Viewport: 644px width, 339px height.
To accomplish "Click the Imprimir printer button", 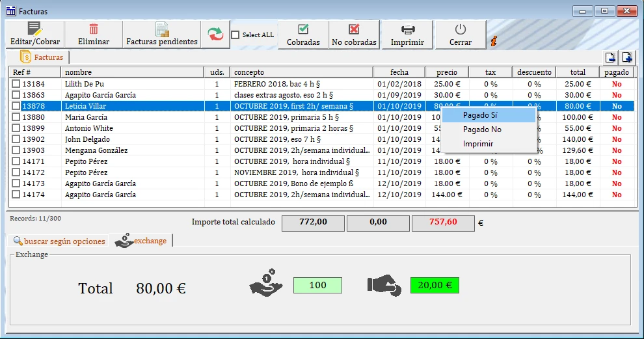I will [x=407, y=34].
